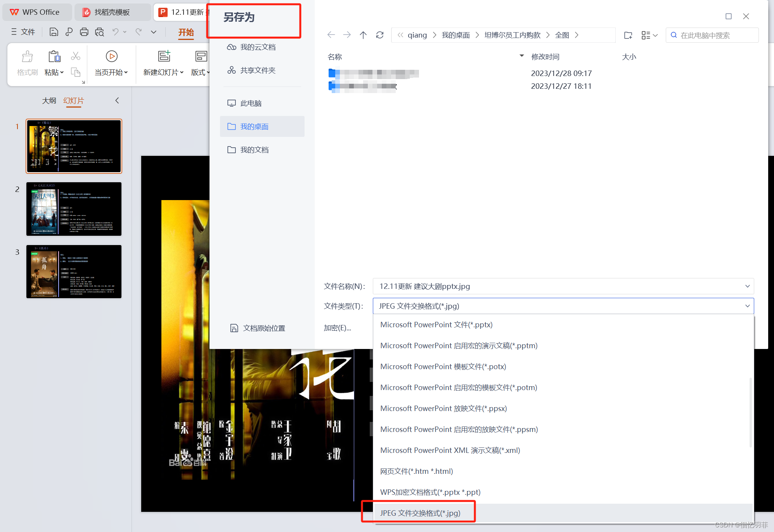This screenshot has height=532, width=774.
Task: Click the Paste (粘贴) clipboard icon
Action: point(54,57)
